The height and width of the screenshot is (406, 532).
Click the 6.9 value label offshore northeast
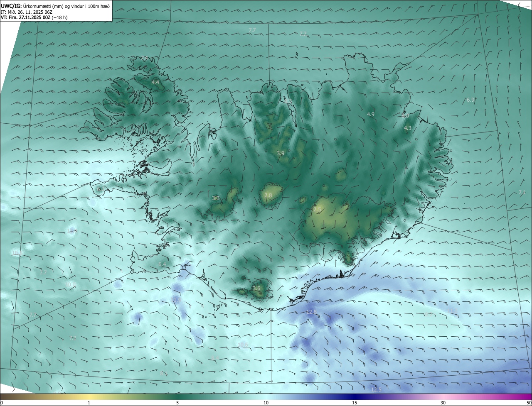pyautogui.click(x=470, y=100)
